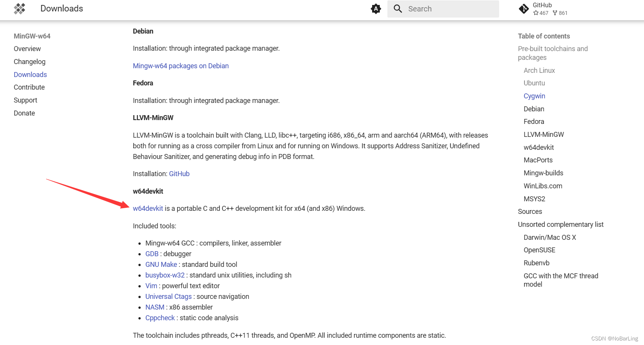Click the search magnifier icon
This screenshot has width=644, height=345.
[398, 9]
